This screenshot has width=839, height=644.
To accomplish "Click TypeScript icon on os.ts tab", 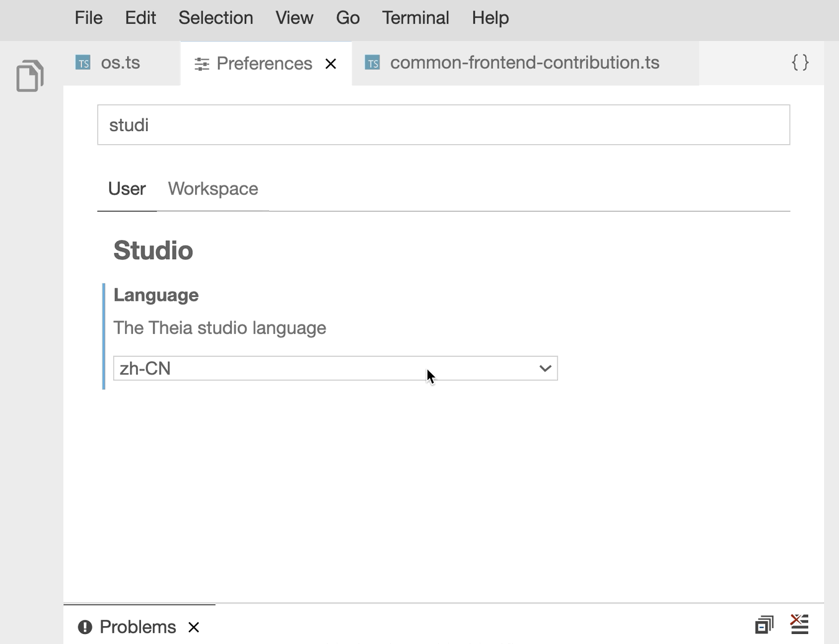I will coord(83,63).
